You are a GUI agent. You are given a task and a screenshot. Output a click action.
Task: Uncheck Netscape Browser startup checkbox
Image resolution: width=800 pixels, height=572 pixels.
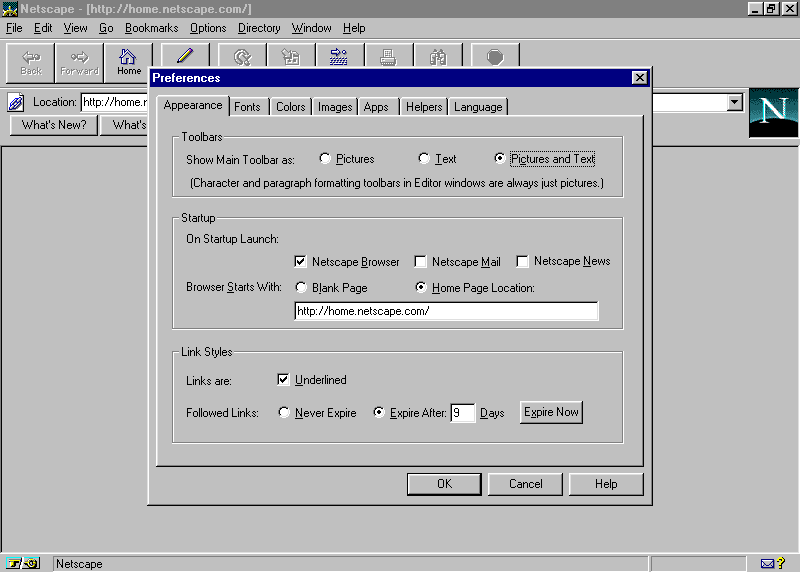[x=300, y=262]
